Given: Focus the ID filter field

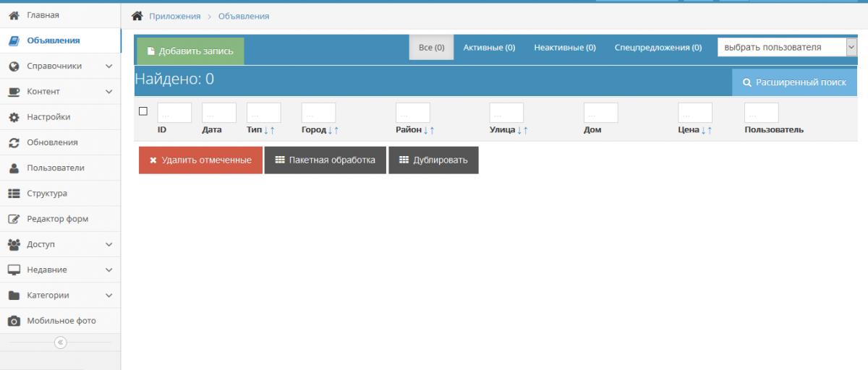Looking at the screenshot, I should [x=174, y=113].
